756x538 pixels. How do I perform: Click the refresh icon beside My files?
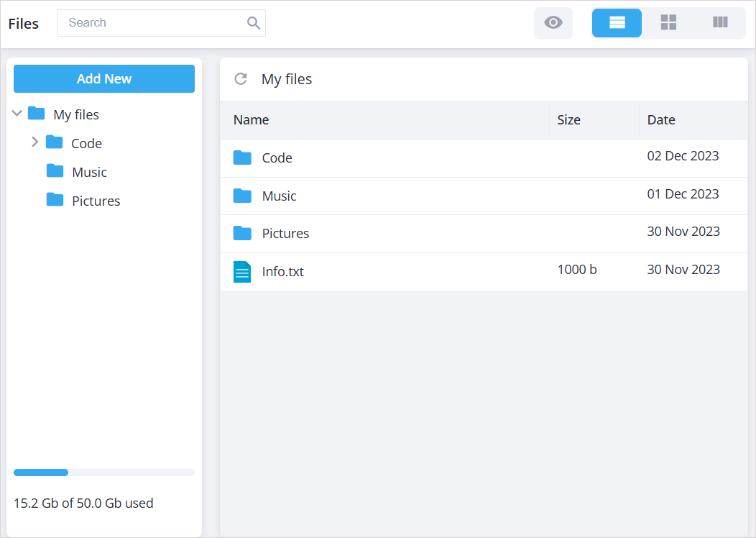pos(241,79)
